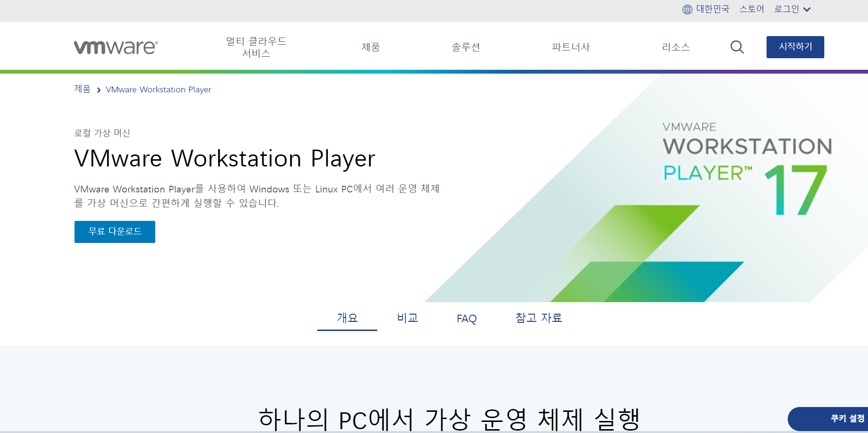Open the 제품 navigation menu
The height and width of the screenshot is (433, 868).
coord(371,47)
